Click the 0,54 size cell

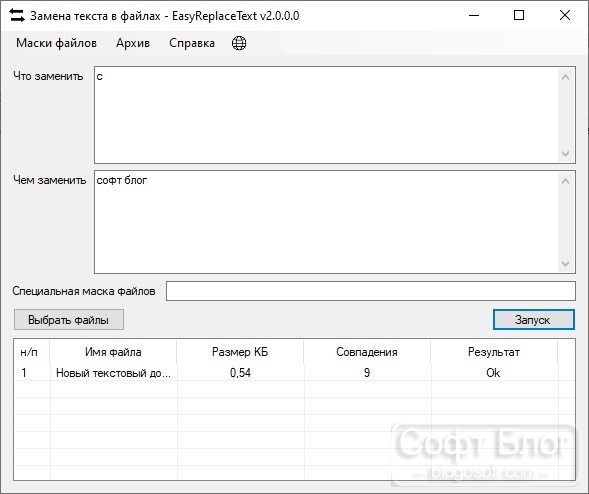pos(240,373)
